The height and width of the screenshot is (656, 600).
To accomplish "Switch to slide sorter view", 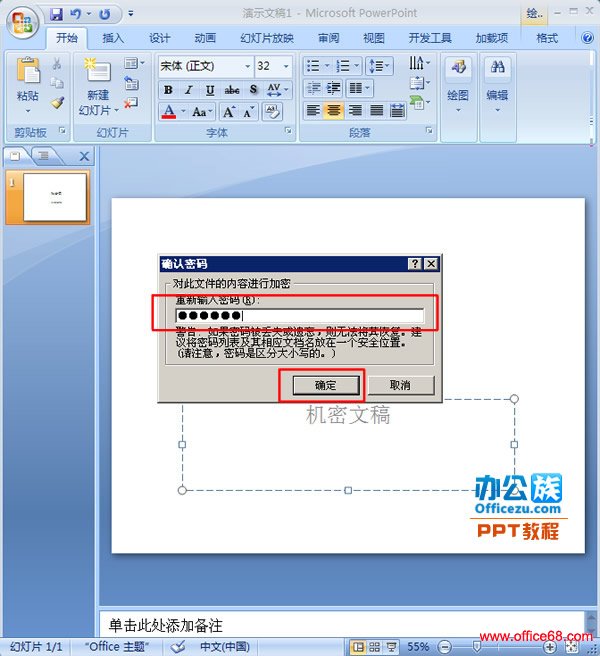I will point(374,647).
